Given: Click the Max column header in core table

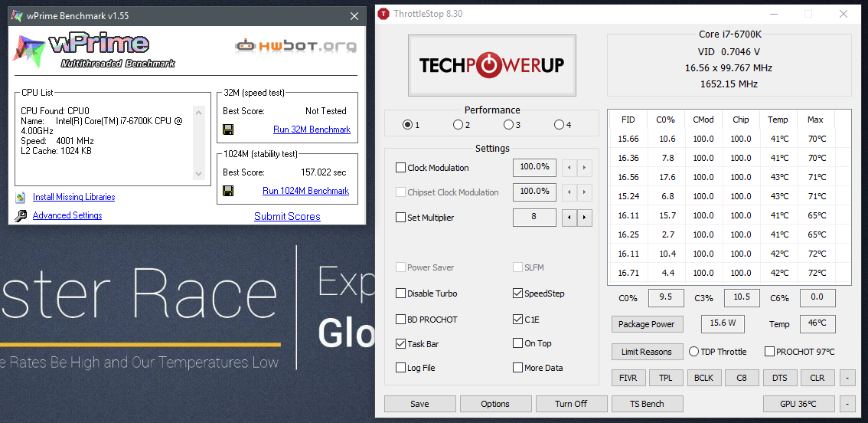Looking at the screenshot, I should [815, 120].
